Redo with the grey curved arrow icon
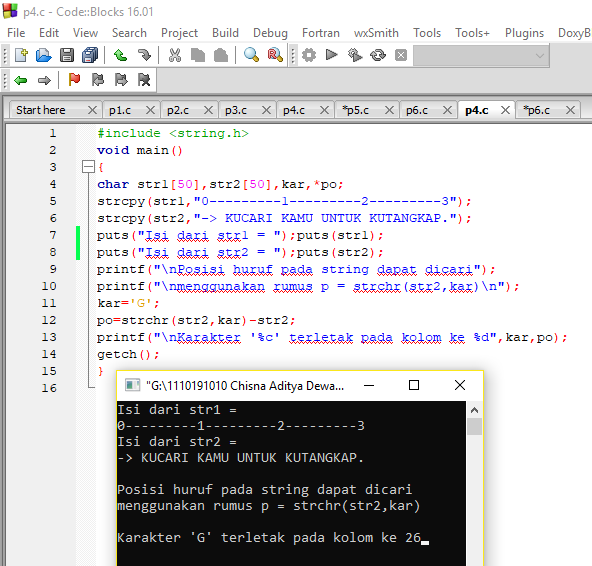Viewport: 592px width, 566px height. click(144, 55)
